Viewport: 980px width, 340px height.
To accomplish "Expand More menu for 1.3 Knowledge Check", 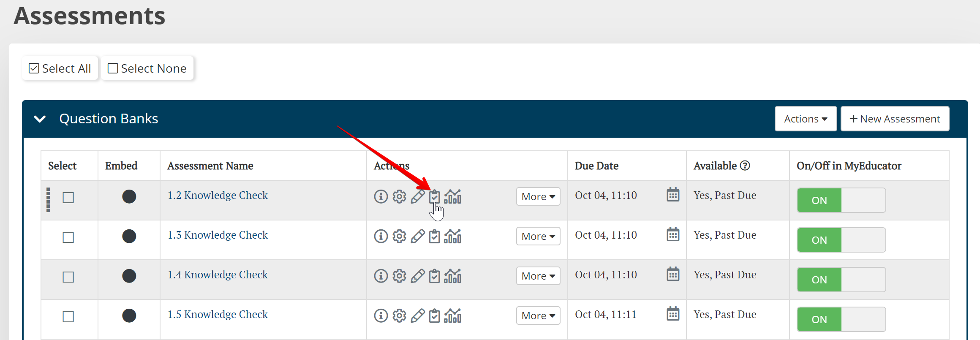I will pos(538,236).
